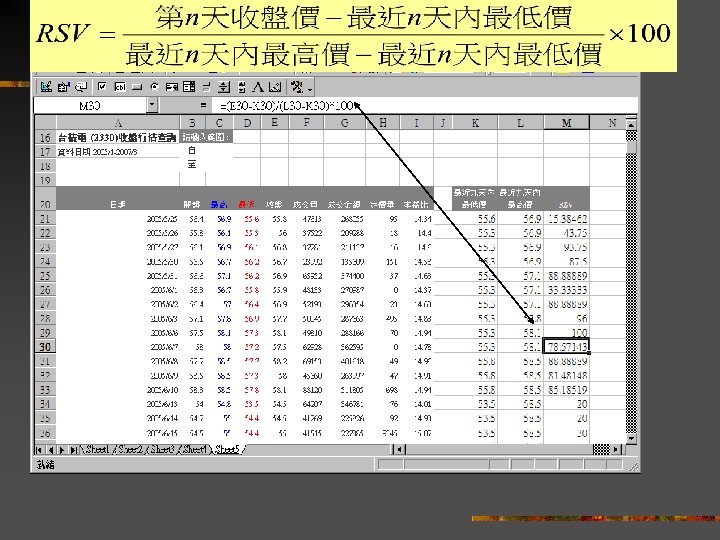The height and width of the screenshot is (540, 720).
Task: Select row 33 header
Action: pos(45,389)
